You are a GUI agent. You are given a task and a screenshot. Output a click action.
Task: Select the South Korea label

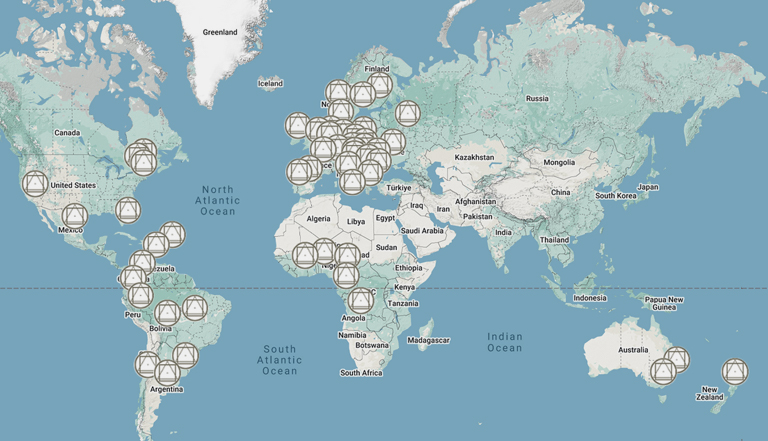tap(616, 196)
